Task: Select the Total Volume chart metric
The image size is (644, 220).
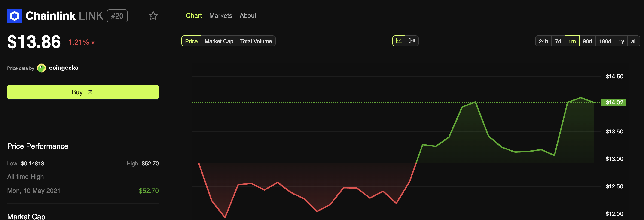Action: tap(256, 41)
